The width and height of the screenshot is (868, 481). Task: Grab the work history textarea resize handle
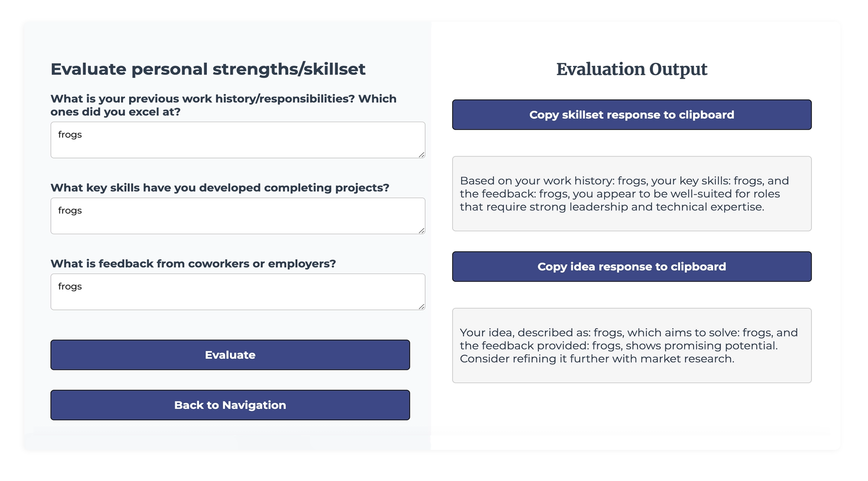click(x=421, y=155)
